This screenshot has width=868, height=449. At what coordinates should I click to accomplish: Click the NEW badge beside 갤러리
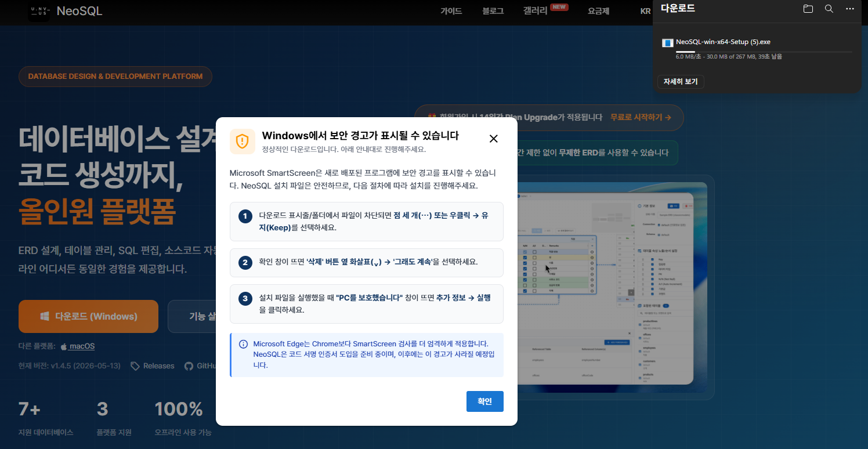click(x=559, y=7)
